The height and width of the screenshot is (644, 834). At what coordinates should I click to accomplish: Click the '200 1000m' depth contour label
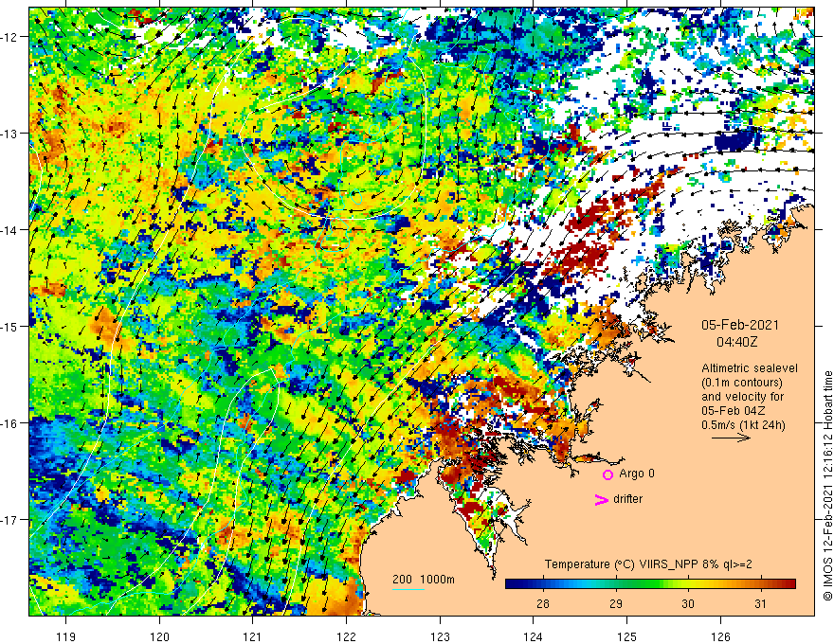[424, 580]
